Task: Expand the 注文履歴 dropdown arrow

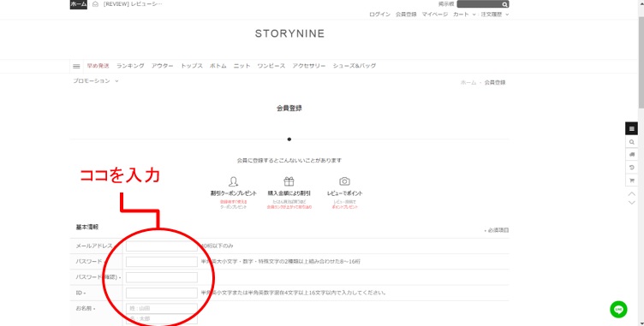Action: coord(507,15)
